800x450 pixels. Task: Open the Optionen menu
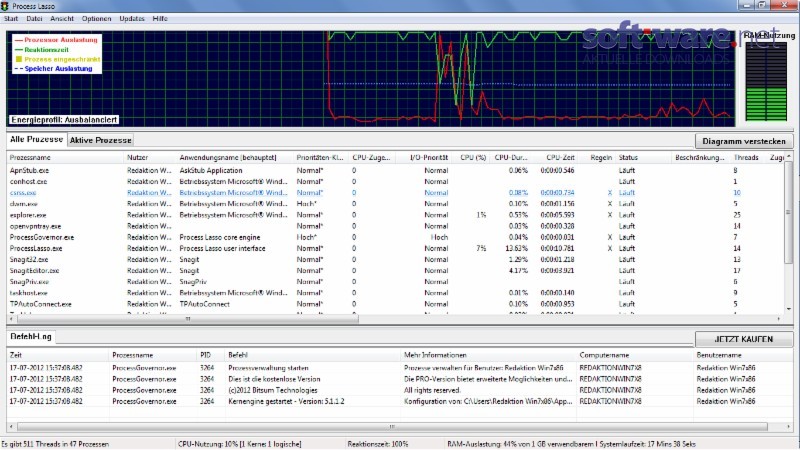coord(96,18)
